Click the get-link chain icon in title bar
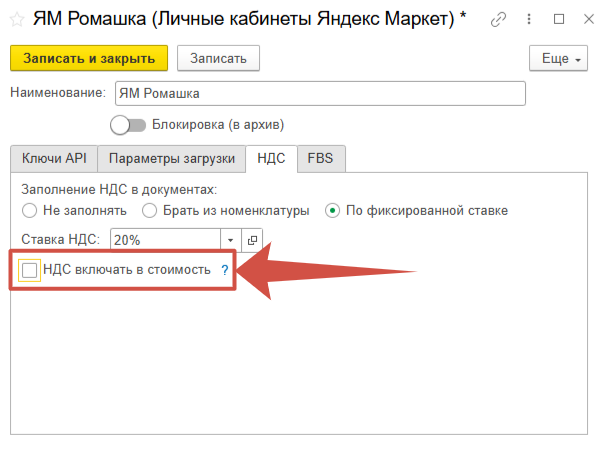The height and width of the screenshot is (465, 605). tap(499, 19)
